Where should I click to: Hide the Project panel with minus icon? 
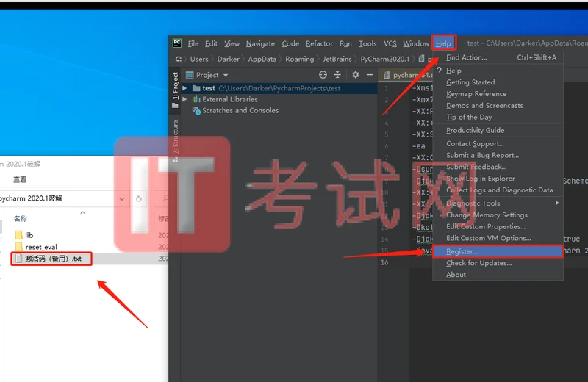click(370, 75)
